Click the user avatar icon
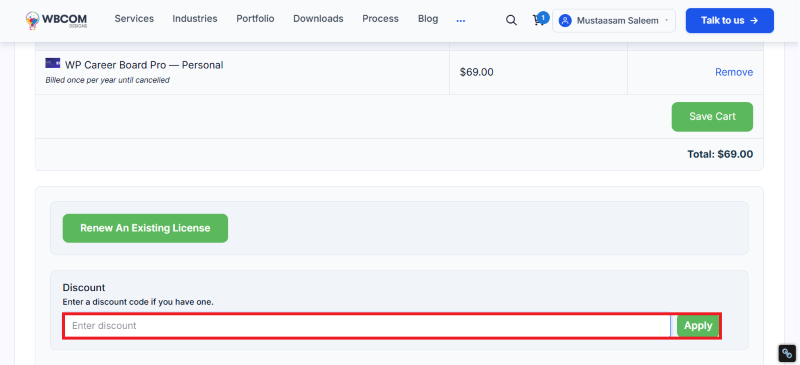Image resolution: width=800 pixels, height=365 pixels. click(565, 21)
